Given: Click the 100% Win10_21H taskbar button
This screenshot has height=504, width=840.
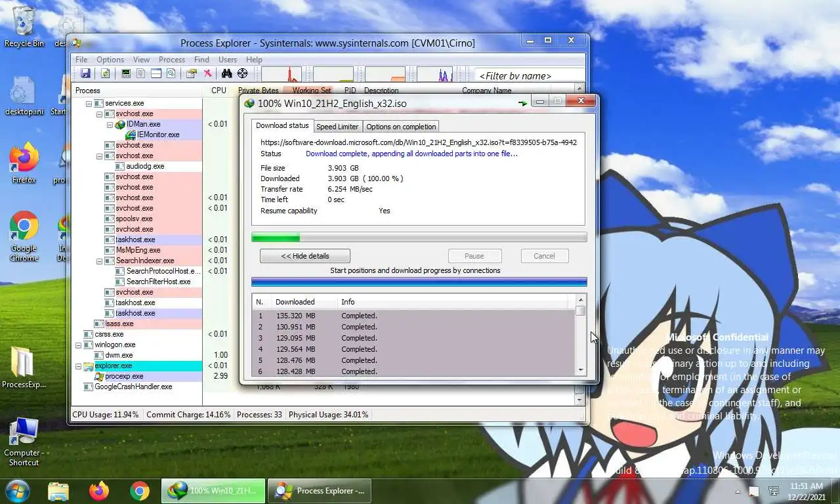Looking at the screenshot, I should (x=213, y=491).
